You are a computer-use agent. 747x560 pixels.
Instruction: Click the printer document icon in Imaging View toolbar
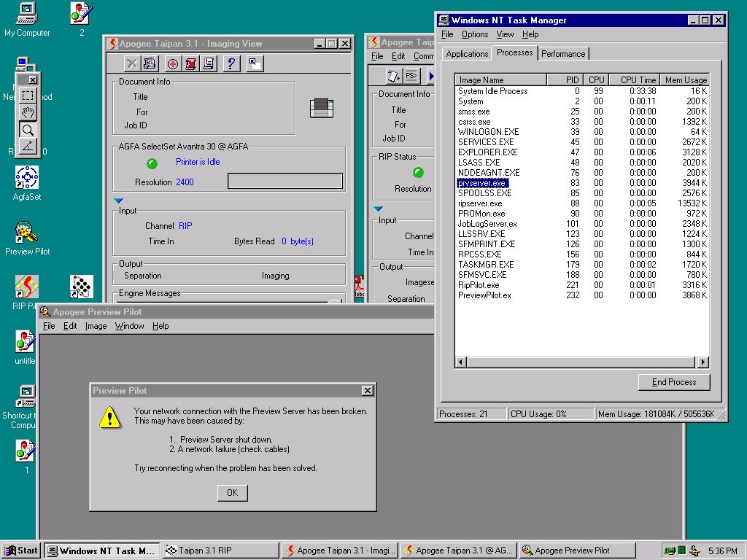tap(150, 64)
